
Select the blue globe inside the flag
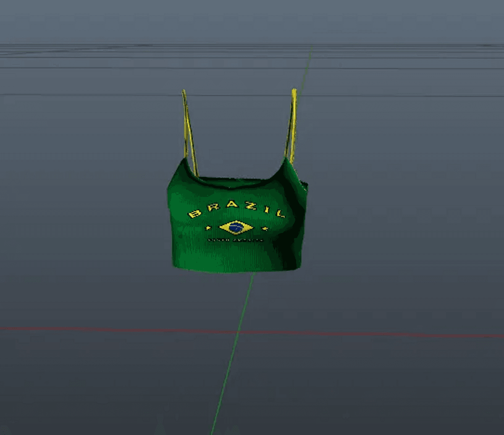point(236,228)
